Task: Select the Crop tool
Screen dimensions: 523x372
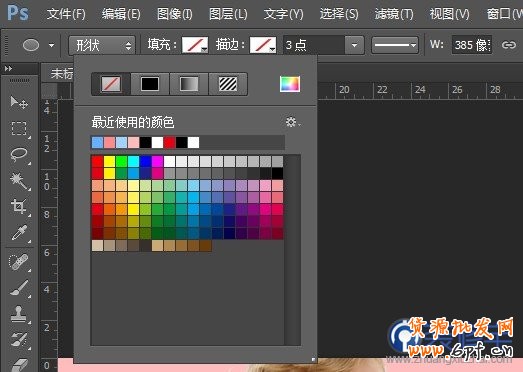Action: 19,206
